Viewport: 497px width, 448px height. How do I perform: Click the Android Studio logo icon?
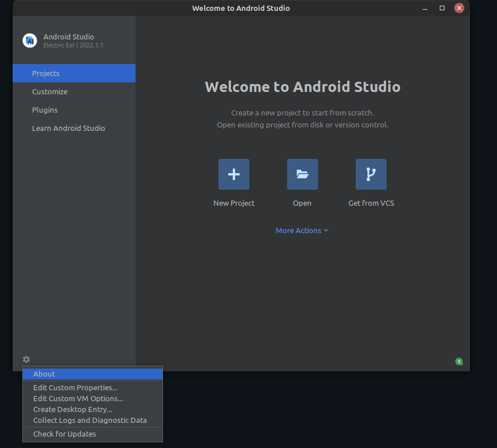(x=29, y=41)
